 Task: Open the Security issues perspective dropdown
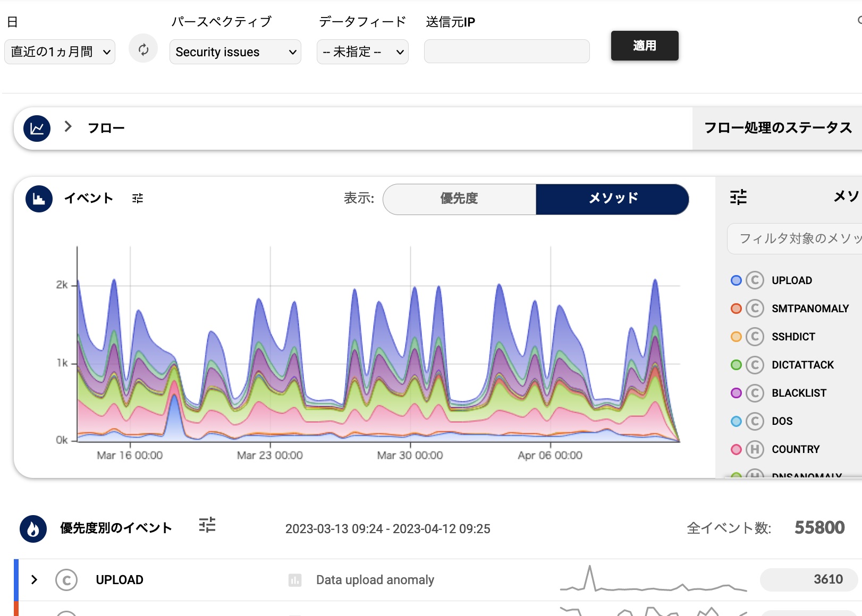[x=235, y=52]
